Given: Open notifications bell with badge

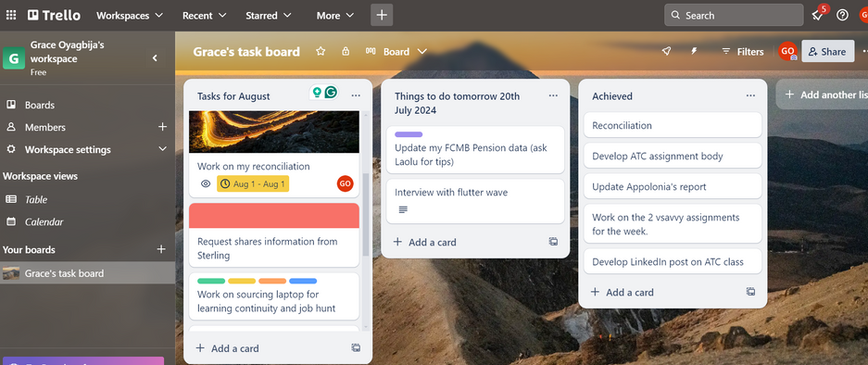Looking at the screenshot, I should click(818, 15).
